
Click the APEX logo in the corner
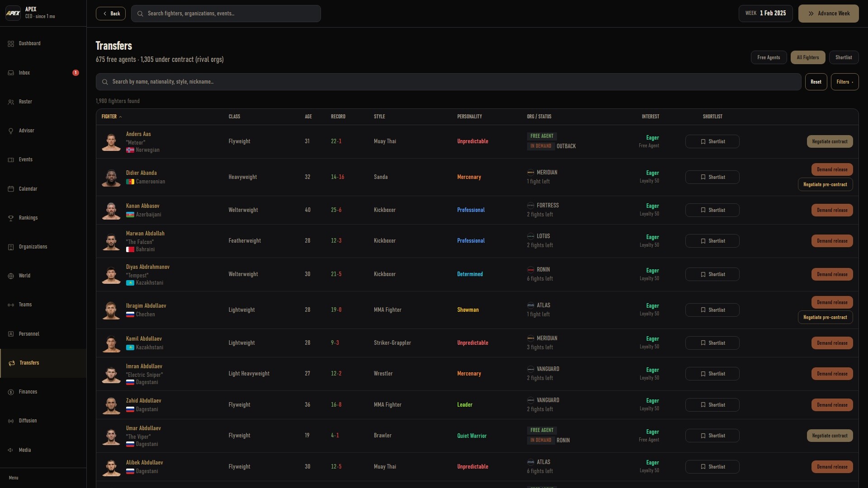[13, 13]
